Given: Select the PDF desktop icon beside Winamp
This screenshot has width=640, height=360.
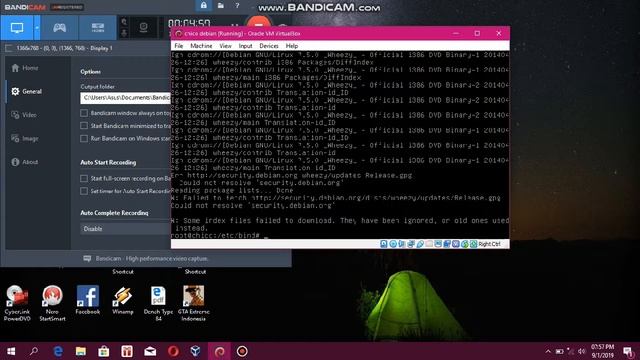Looking at the screenshot, I should [x=158, y=303].
